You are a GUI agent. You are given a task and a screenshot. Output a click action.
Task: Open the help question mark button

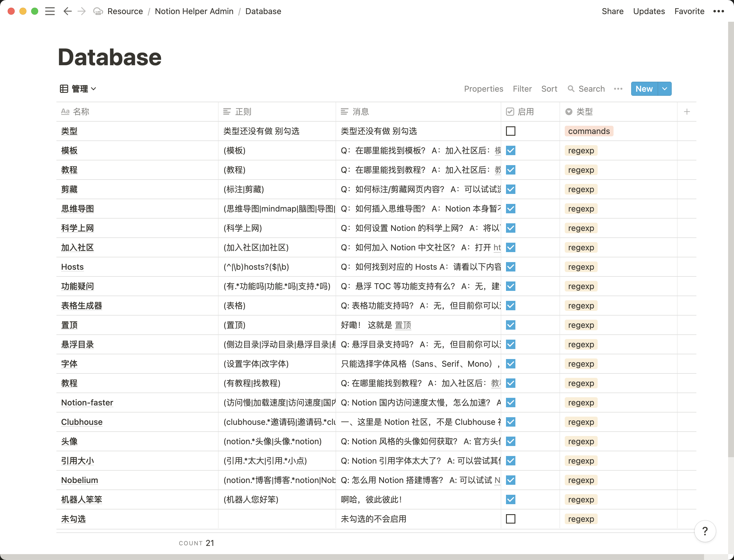tap(705, 531)
